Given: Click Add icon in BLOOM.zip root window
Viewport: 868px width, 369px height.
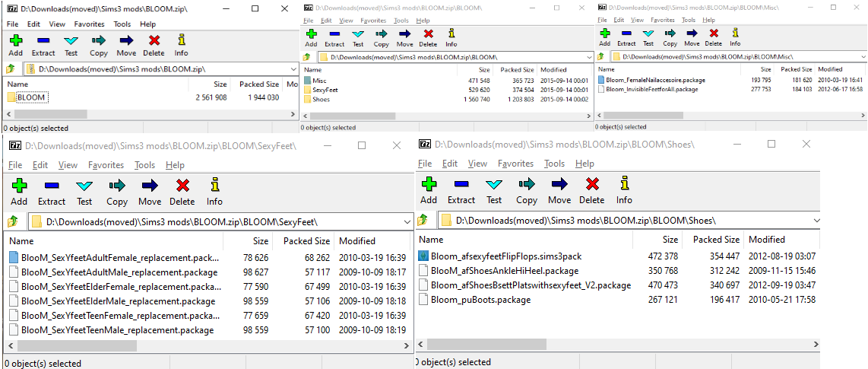Looking at the screenshot, I should pyautogui.click(x=15, y=40).
